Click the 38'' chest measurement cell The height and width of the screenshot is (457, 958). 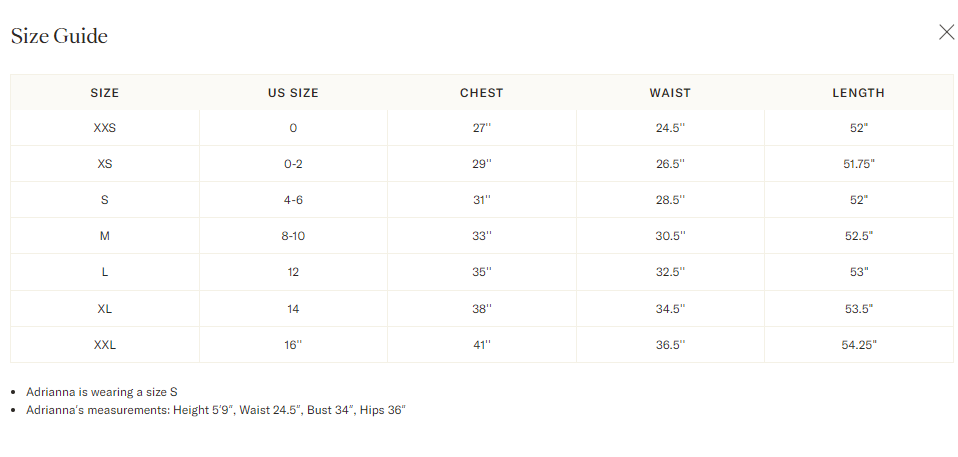click(482, 309)
